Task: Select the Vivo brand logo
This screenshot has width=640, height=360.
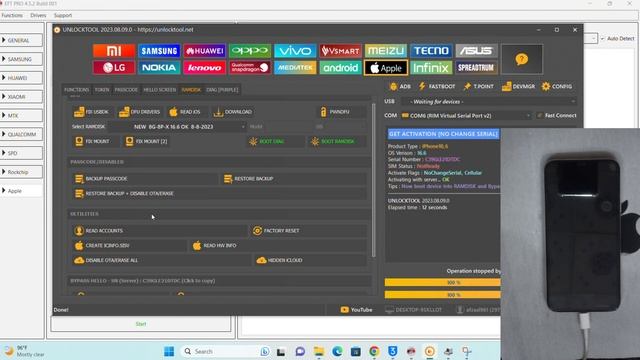Action: pyautogui.click(x=295, y=51)
